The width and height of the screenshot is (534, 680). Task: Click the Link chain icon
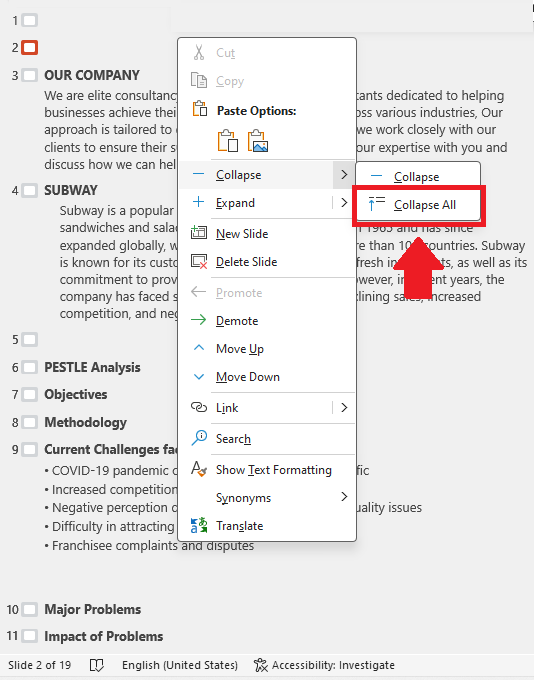coord(199,407)
